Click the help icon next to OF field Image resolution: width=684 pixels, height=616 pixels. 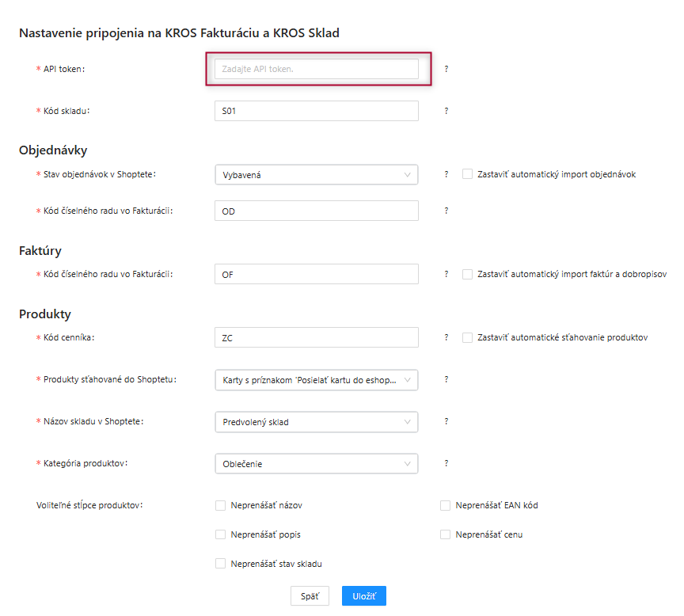(x=446, y=274)
